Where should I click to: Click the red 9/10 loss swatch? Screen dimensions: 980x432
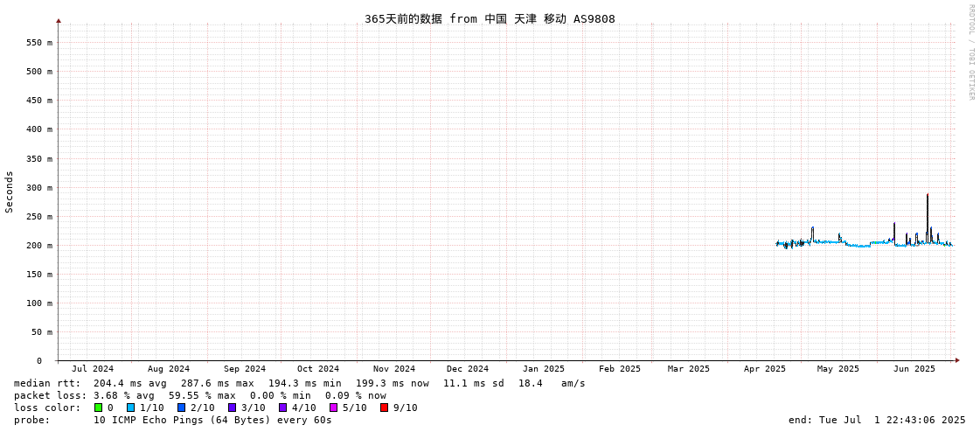click(x=385, y=408)
